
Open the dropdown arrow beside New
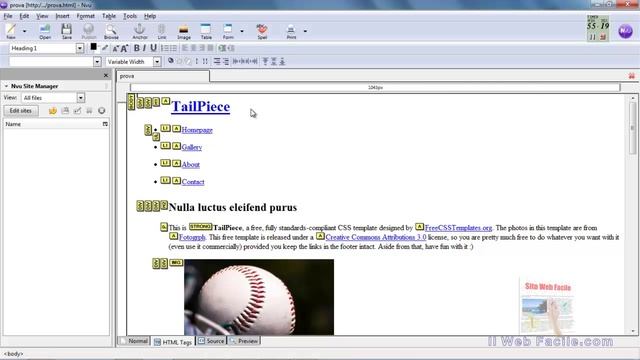pos(24,31)
